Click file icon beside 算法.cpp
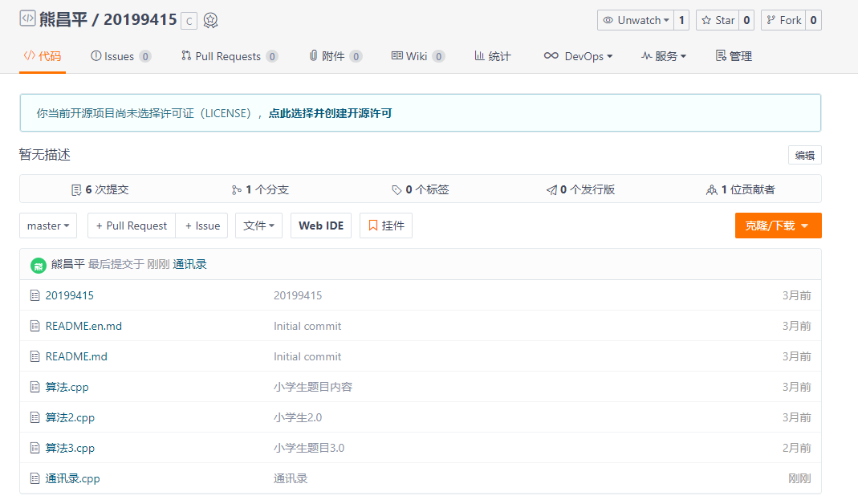Screen dimensions: 858x504 35,388
